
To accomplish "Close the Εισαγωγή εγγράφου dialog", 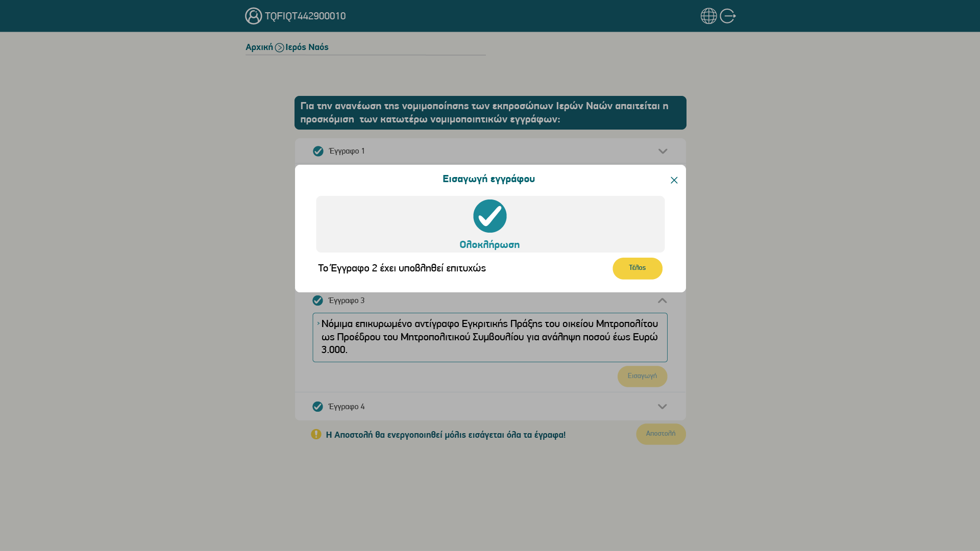I will (x=674, y=180).
